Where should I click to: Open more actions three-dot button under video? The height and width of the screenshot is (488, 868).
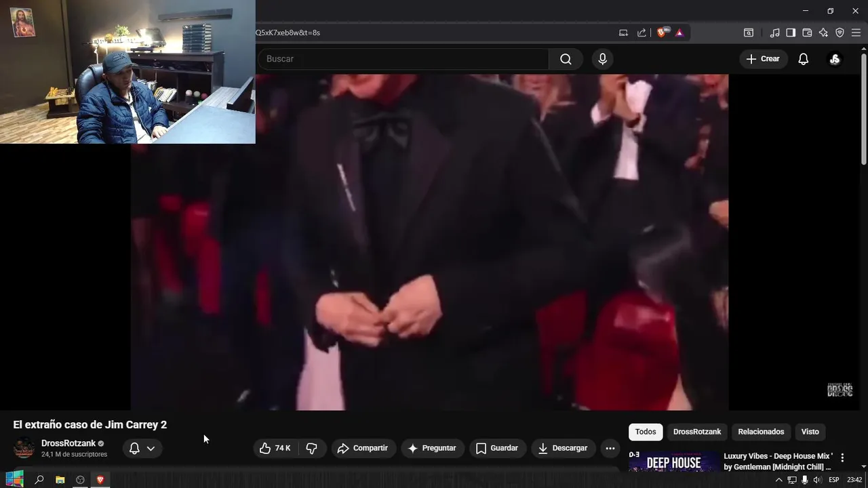pyautogui.click(x=610, y=448)
